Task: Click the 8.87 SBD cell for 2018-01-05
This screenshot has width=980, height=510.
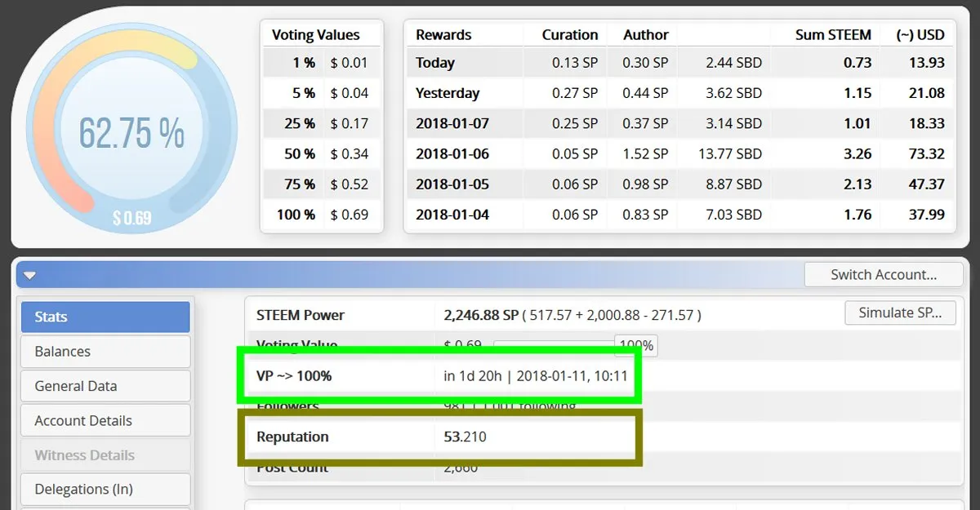Action: coord(734,184)
